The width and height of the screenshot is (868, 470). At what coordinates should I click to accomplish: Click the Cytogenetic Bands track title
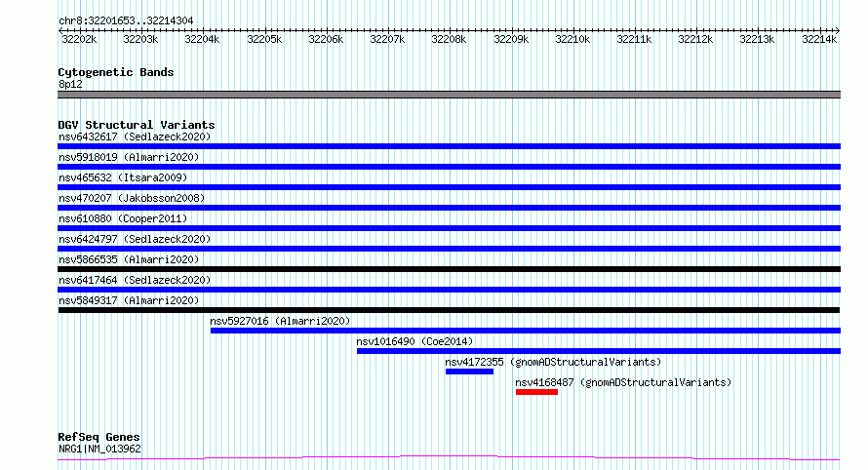coord(116,72)
